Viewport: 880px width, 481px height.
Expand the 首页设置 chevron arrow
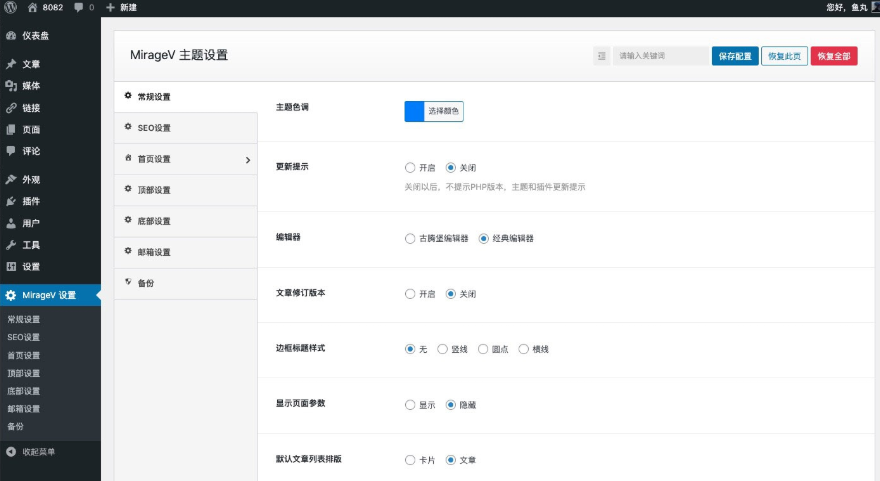pos(248,160)
